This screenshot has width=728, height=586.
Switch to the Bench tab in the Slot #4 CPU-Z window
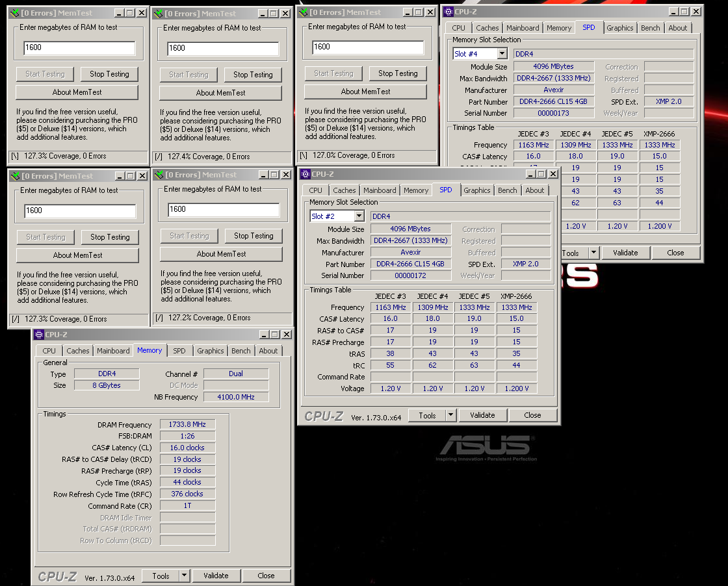(651, 28)
